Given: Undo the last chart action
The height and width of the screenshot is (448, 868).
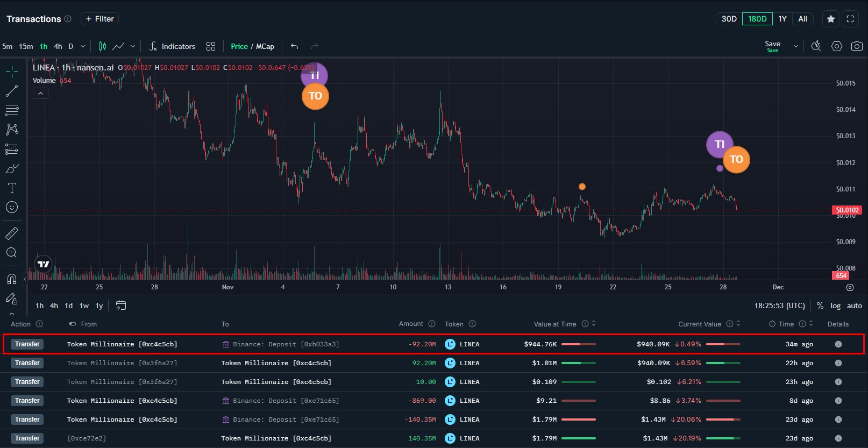Looking at the screenshot, I should [x=294, y=46].
